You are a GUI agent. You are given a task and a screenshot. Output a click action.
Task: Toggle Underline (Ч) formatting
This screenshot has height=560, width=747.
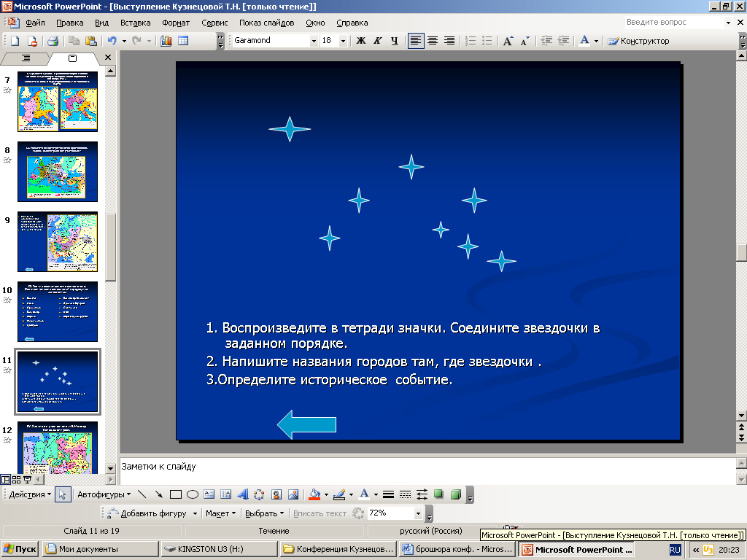pos(395,41)
